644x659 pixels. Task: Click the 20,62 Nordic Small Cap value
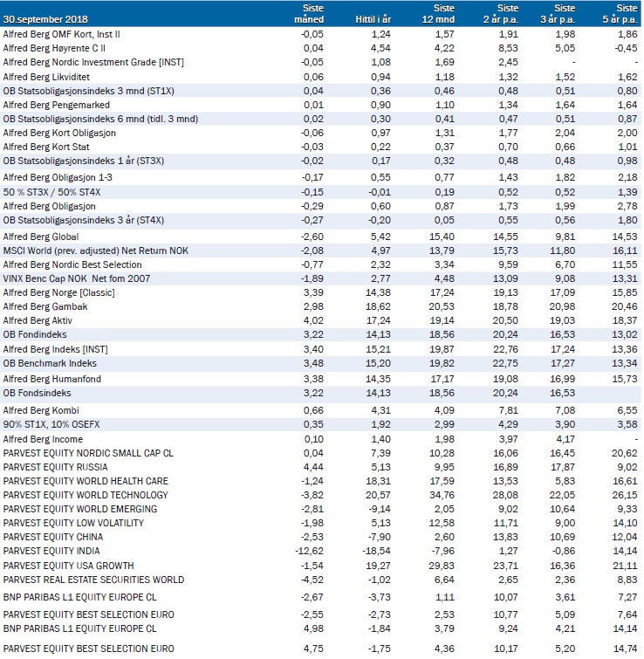pos(625,453)
